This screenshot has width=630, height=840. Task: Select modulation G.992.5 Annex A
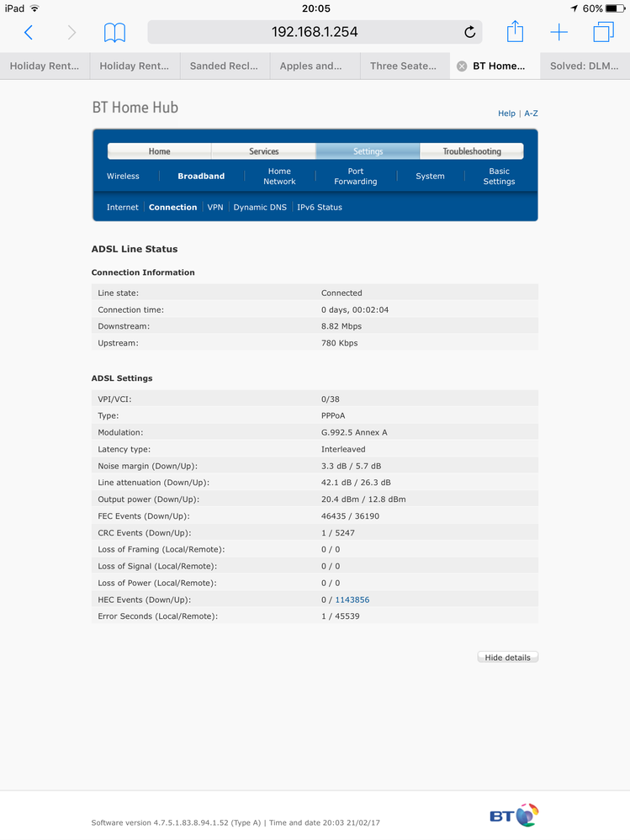click(354, 432)
